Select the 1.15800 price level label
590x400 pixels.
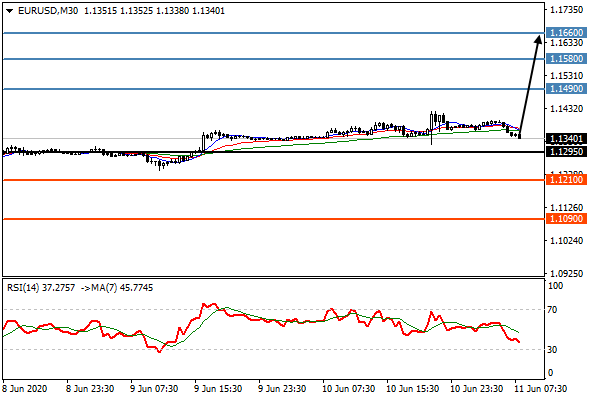pyautogui.click(x=566, y=59)
